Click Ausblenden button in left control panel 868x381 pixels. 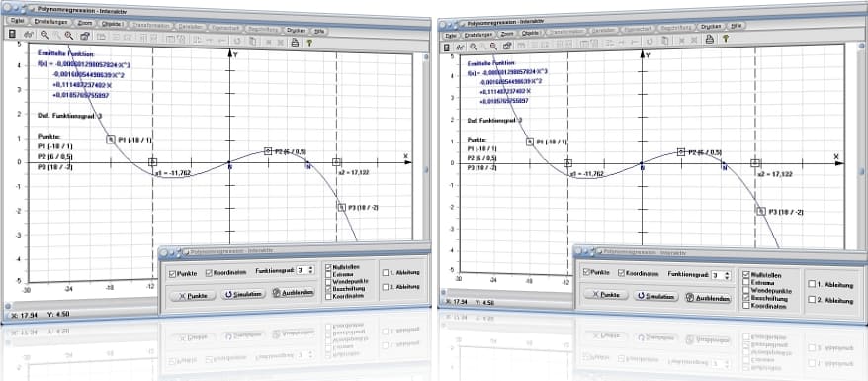pyautogui.click(x=294, y=292)
